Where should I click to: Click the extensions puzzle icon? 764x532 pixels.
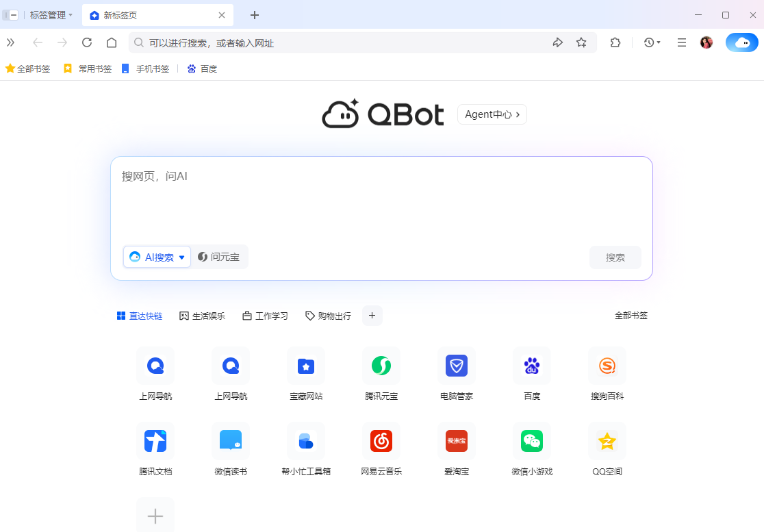click(x=615, y=42)
